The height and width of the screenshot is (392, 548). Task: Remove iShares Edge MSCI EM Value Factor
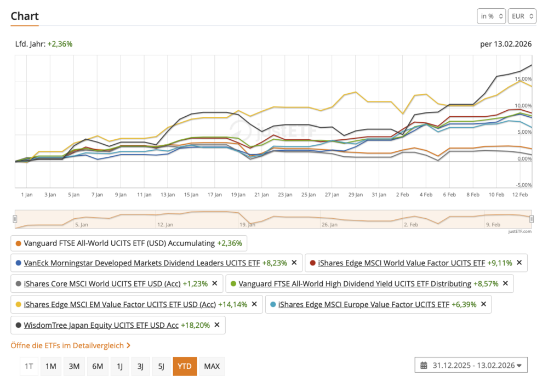pos(254,304)
